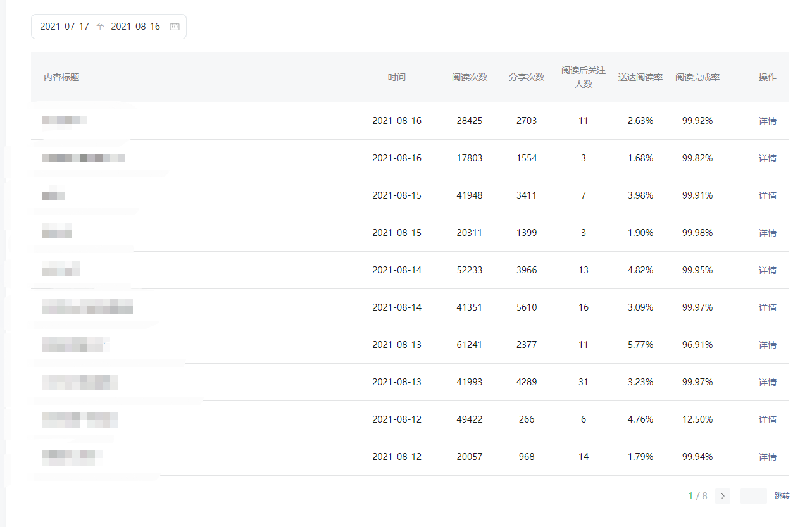Open 详情 for the 28425 reads row

767,121
